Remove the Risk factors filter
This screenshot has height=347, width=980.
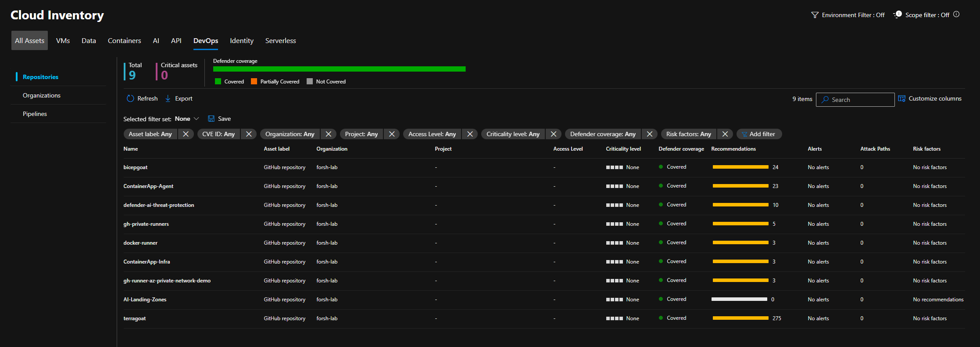click(x=725, y=134)
